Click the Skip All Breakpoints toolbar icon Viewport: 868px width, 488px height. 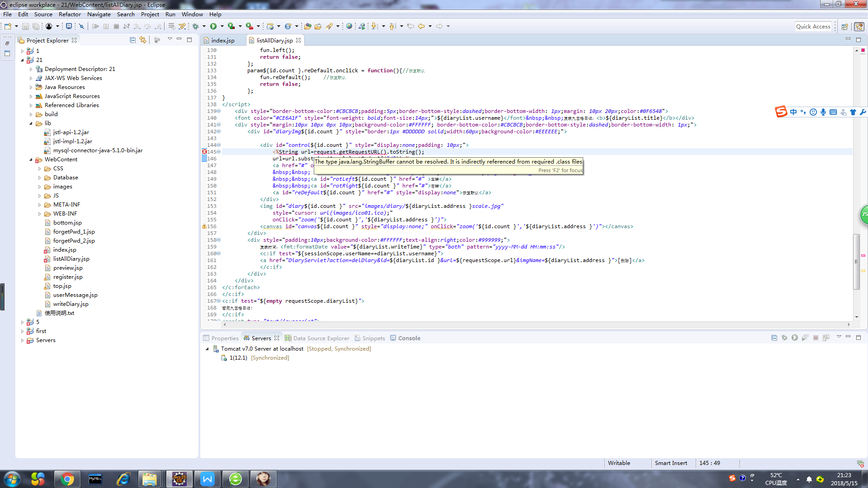[81, 26]
